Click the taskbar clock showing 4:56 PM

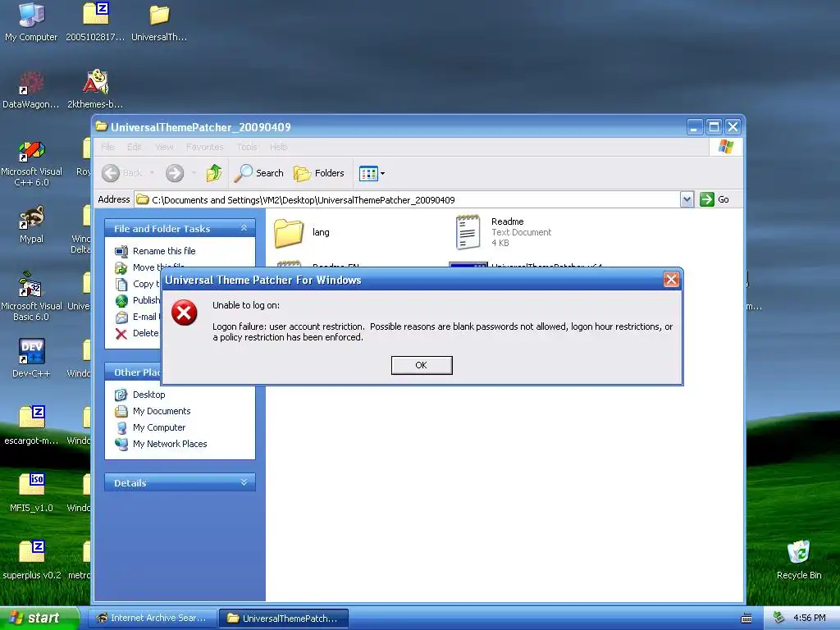(810, 618)
